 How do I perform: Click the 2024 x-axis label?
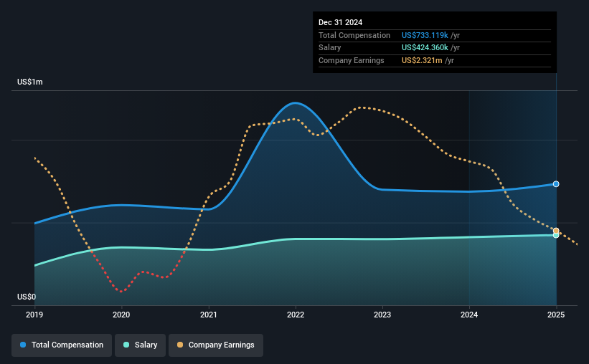(469, 315)
